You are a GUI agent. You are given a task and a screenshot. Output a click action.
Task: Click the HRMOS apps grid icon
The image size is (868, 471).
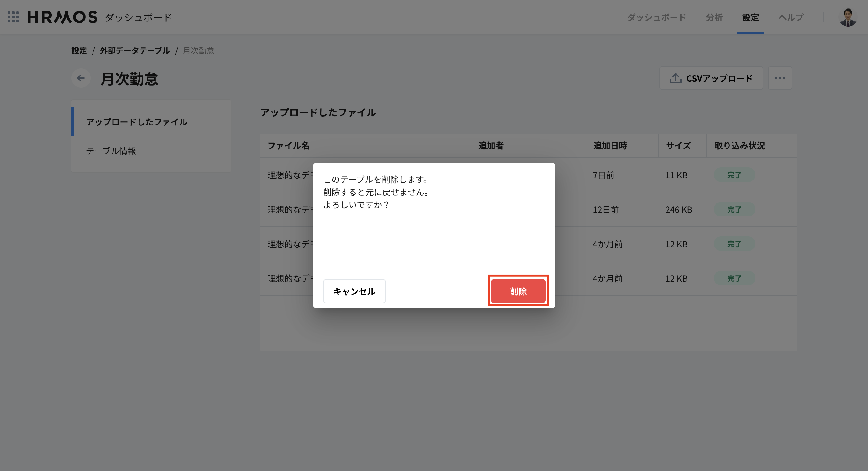(14, 17)
